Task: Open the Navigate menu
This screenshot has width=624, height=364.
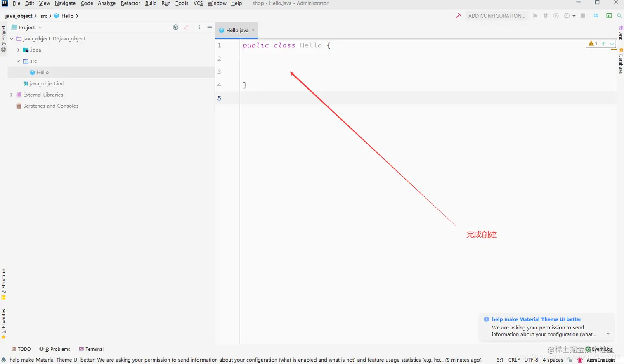Action: click(x=65, y=3)
